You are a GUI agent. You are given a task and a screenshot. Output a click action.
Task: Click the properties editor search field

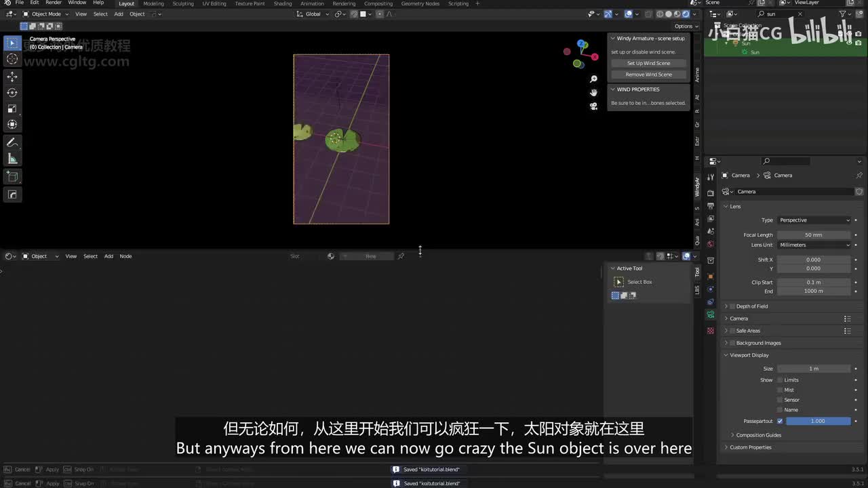(786, 161)
